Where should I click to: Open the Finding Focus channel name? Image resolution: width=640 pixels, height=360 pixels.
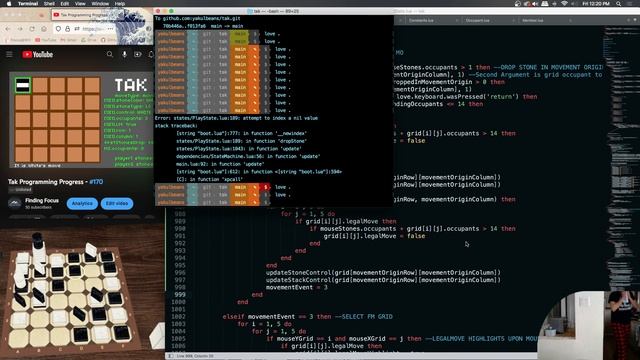(42, 200)
